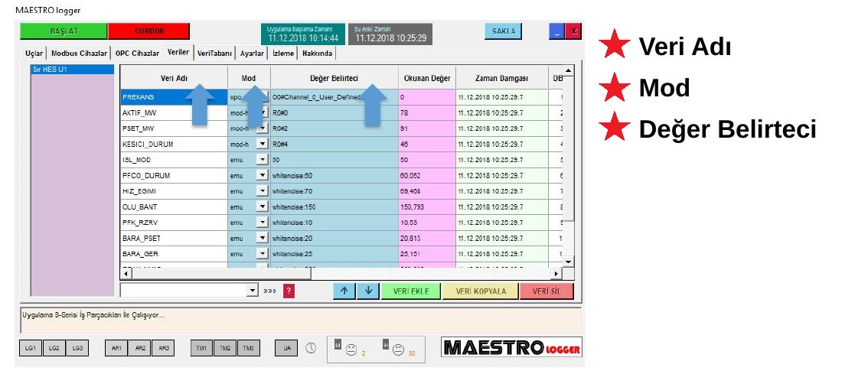Open Mod dropdown for BARA_GER row
The image size is (868, 374).
coord(263,254)
